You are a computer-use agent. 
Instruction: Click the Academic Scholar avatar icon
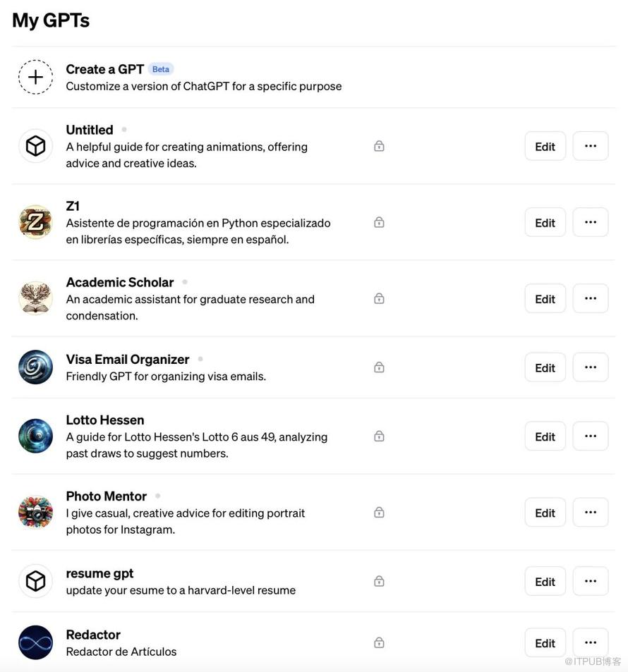click(x=35, y=298)
